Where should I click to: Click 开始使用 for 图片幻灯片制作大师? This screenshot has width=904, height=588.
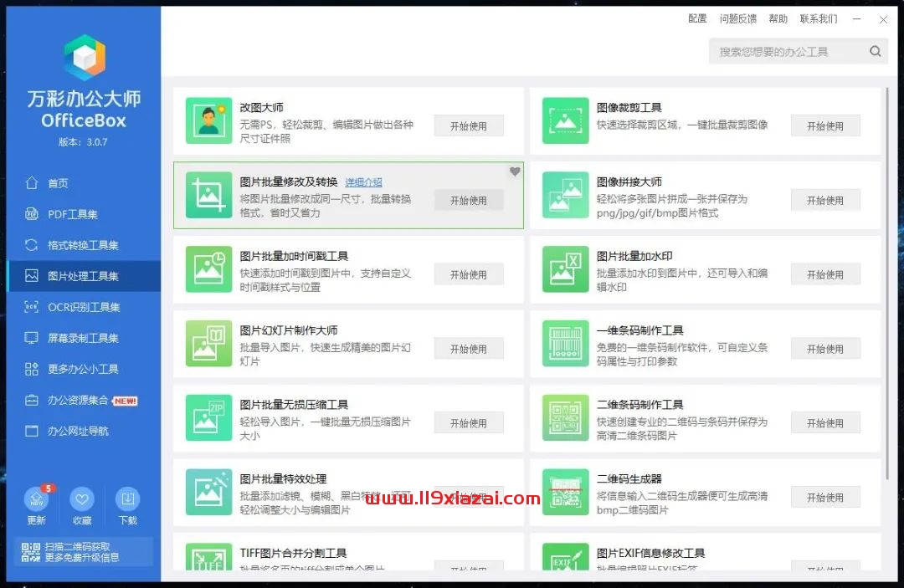coord(469,349)
